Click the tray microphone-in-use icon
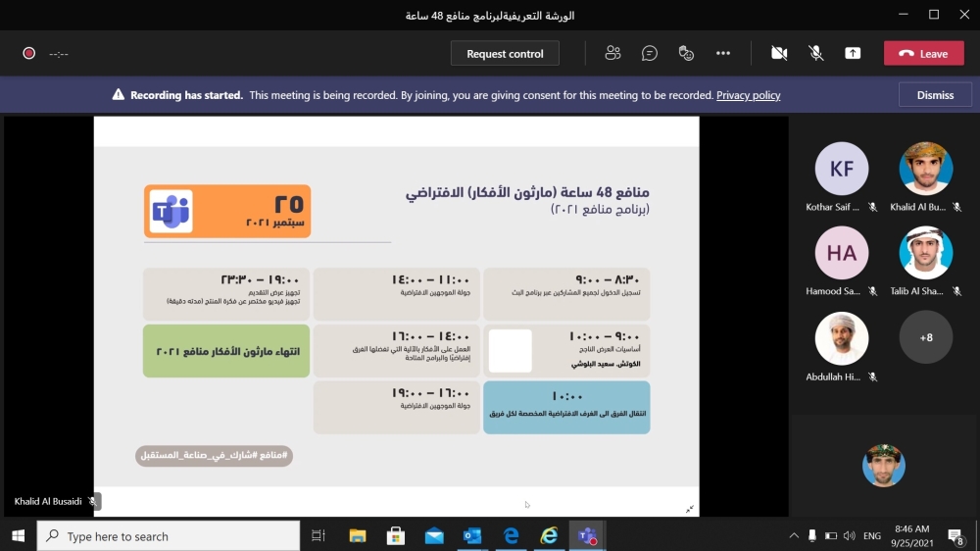The image size is (980, 551). (x=811, y=536)
